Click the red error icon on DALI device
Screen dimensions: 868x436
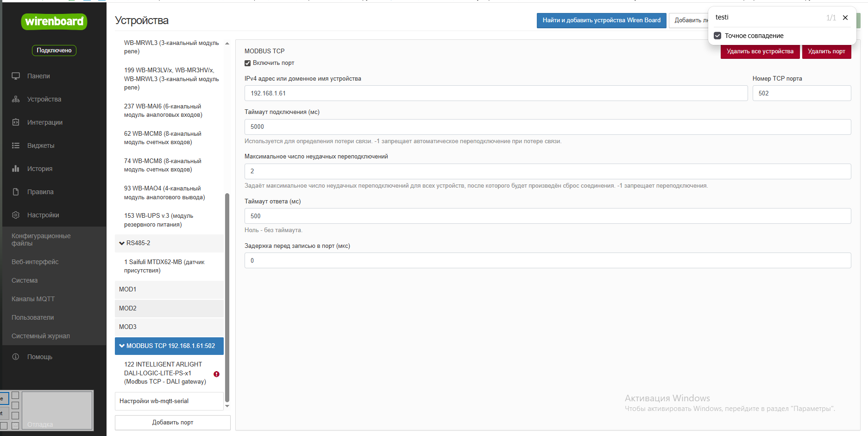216,374
